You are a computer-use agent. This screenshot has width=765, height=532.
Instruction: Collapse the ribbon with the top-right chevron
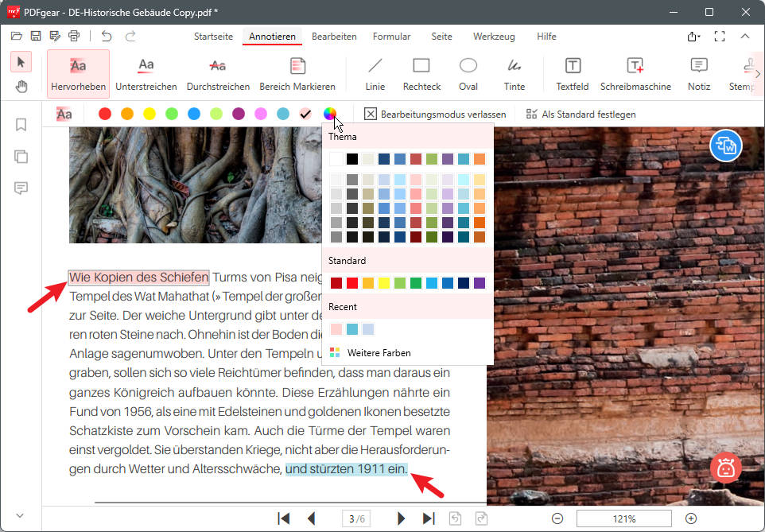tap(745, 37)
